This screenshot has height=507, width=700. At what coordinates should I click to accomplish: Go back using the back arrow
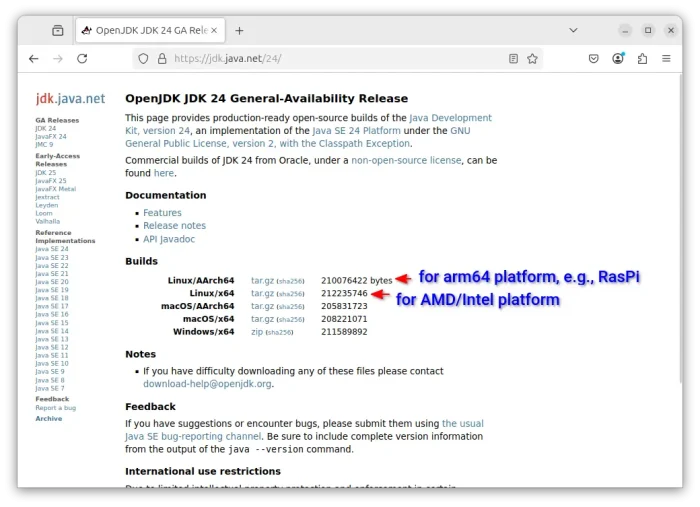(34, 58)
